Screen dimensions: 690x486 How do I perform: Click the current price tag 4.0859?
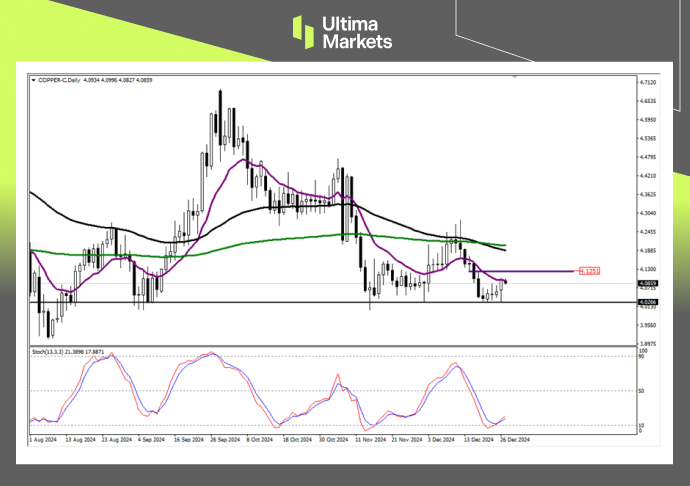pyautogui.click(x=647, y=283)
